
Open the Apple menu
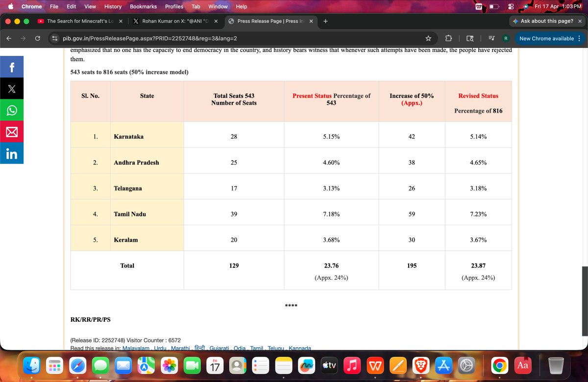(10, 6)
